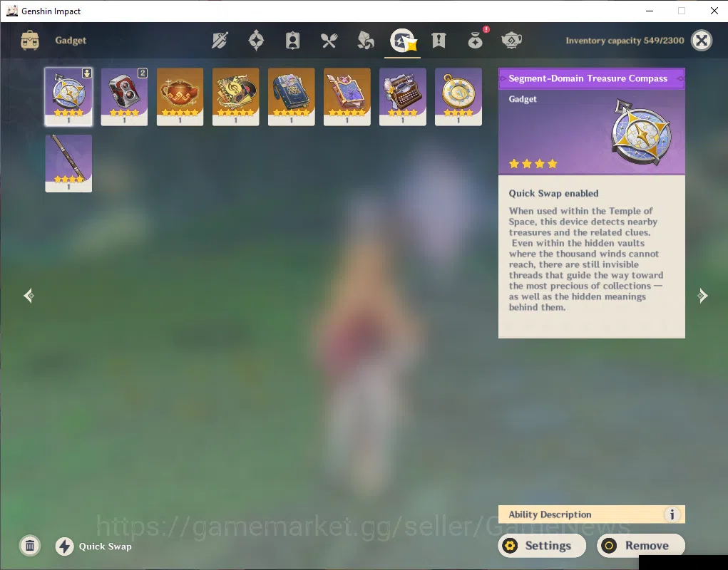Select the red Kamera gadget item
Screen dimensions: 728x570
[x=125, y=97]
